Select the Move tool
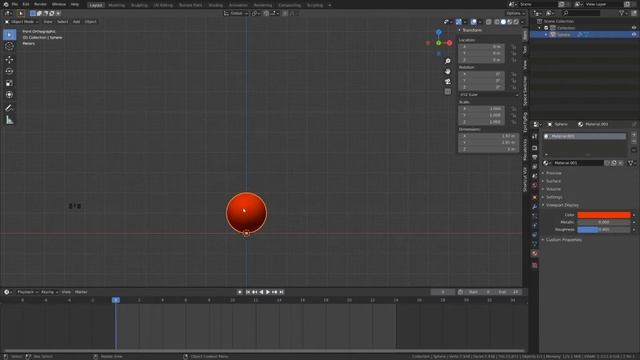This screenshot has height=360, width=640. point(9,60)
